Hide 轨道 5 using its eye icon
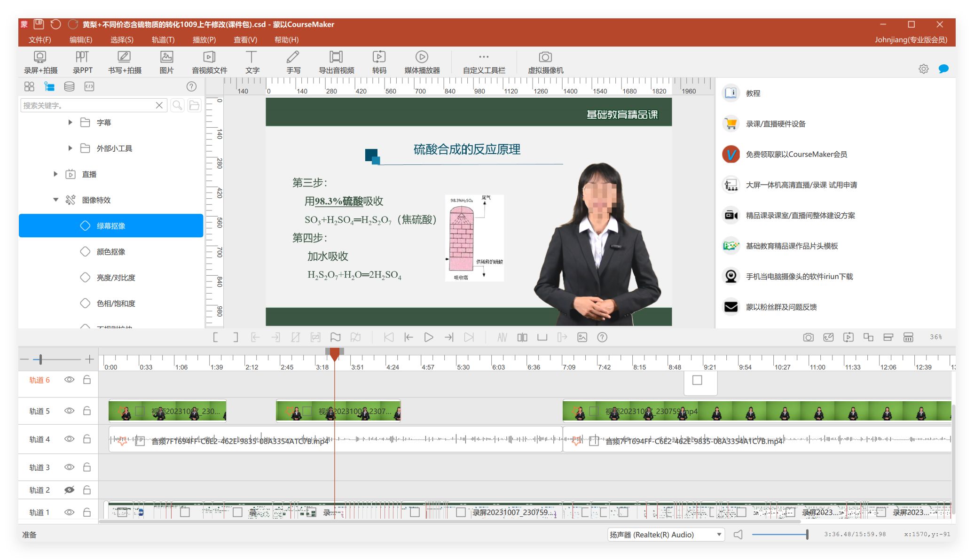974x560 pixels. (x=69, y=411)
